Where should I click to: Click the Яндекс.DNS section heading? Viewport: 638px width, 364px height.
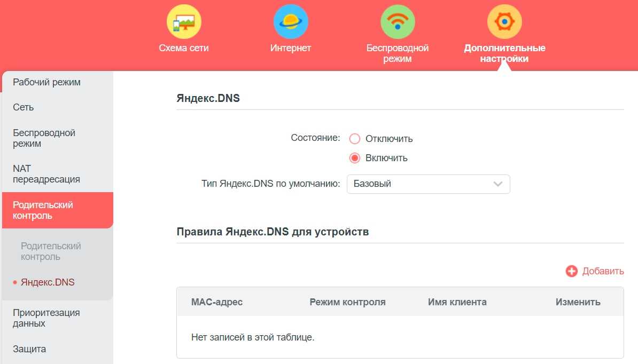(208, 98)
